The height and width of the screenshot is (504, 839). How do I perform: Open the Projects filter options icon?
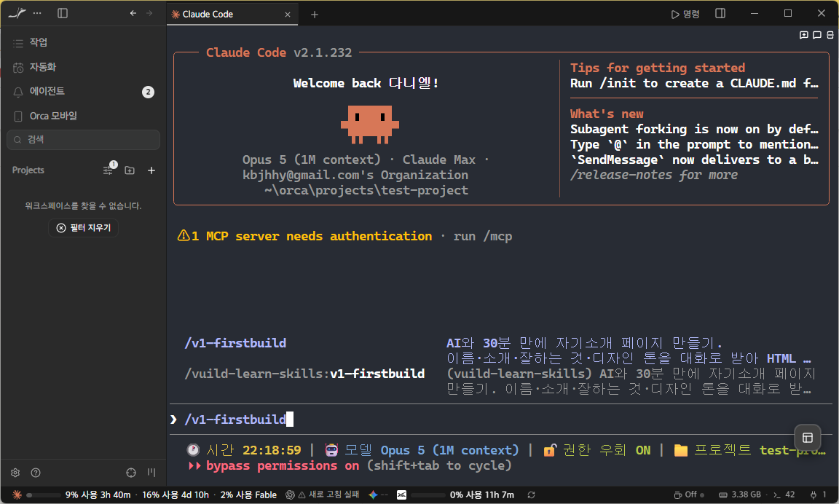tap(109, 170)
